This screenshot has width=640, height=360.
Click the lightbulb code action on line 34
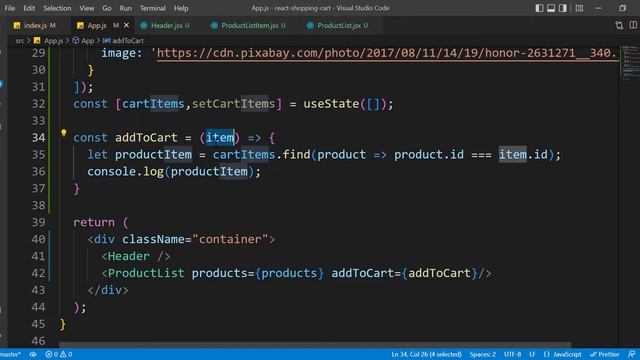pyautogui.click(x=64, y=133)
